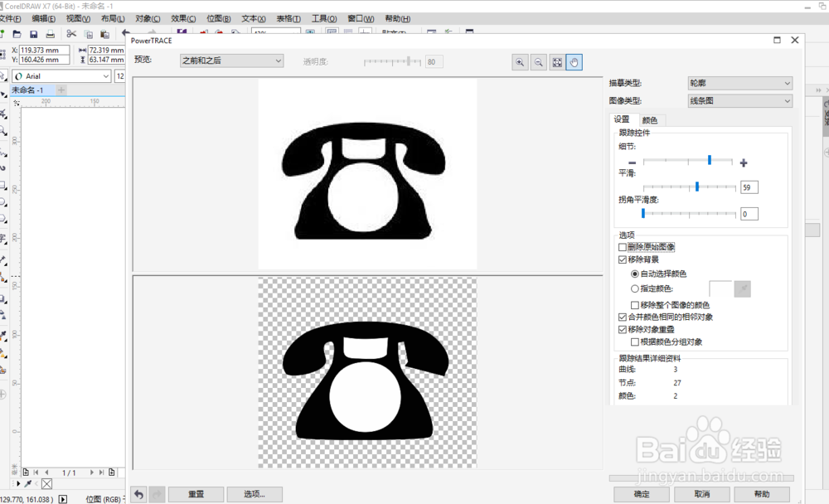829x504 pixels.
Task: Open the 位图 menu
Action: coord(218,18)
